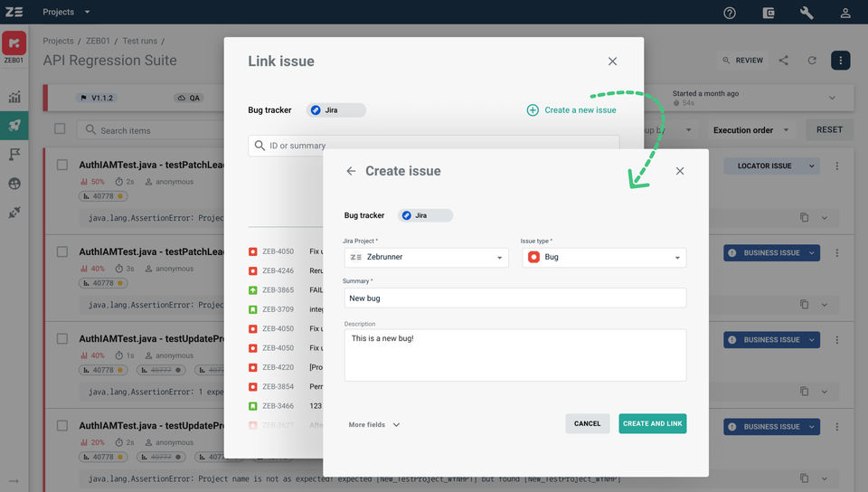This screenshot has width=868, height=492.
Task: Open the help question-mark icon
Action: [730, 13]
